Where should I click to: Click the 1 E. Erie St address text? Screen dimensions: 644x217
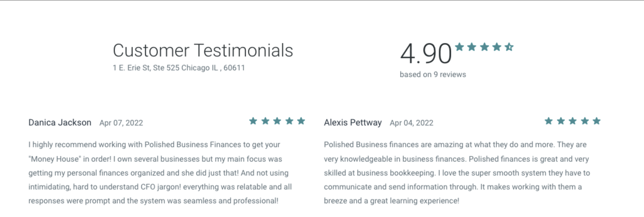[x=179, y=68]
